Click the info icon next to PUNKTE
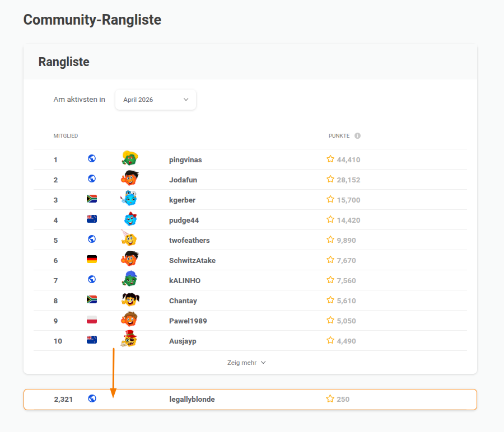This screenshot has width=504, height=432. 357,136
